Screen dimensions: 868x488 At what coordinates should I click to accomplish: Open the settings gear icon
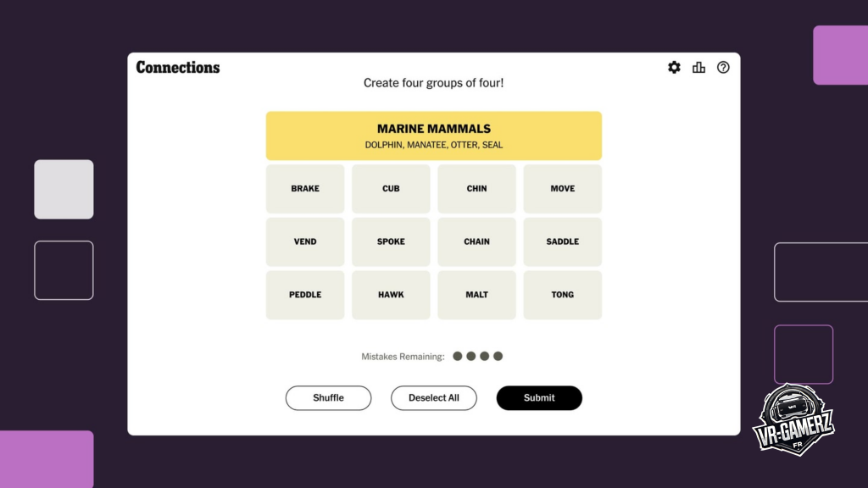click(x=674, y=68)
